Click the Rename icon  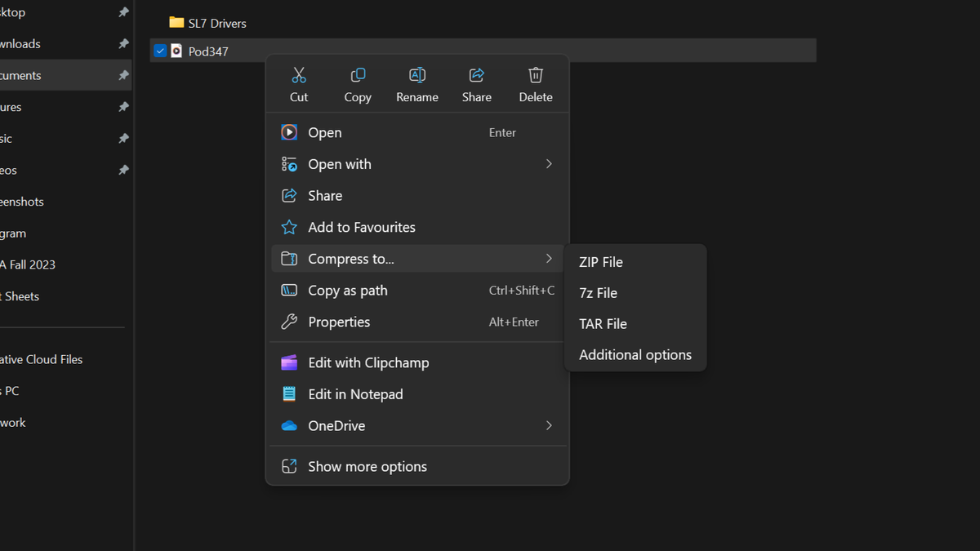click(x=416, y=74)
